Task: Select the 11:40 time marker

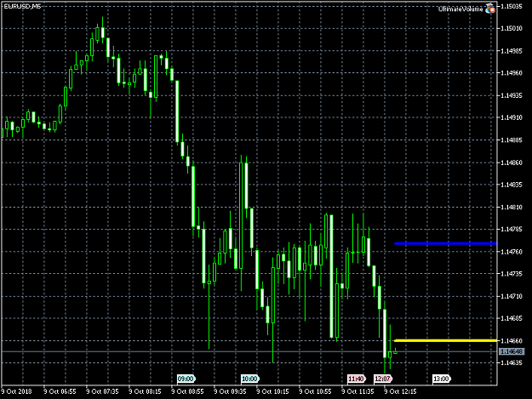Action: click(357, 379)
